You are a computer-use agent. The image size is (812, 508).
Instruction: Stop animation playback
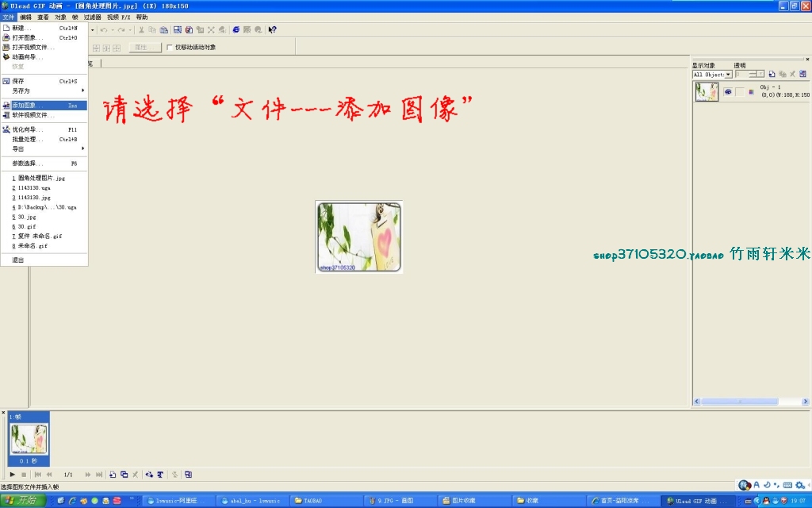(24, 475)
